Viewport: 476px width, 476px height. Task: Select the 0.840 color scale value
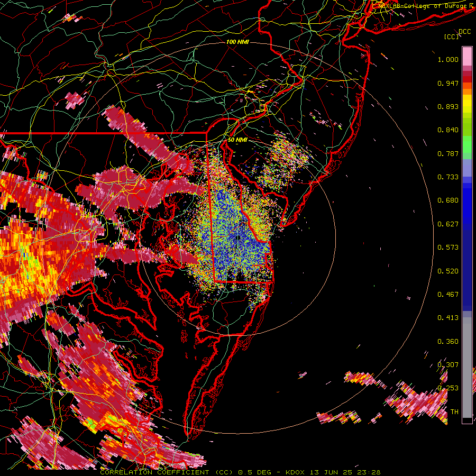(448, 130)
